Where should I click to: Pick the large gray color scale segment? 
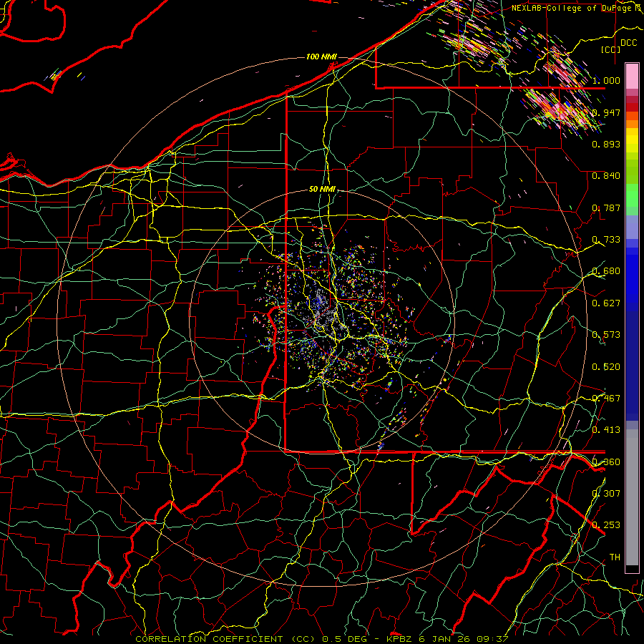click(632, 497)
